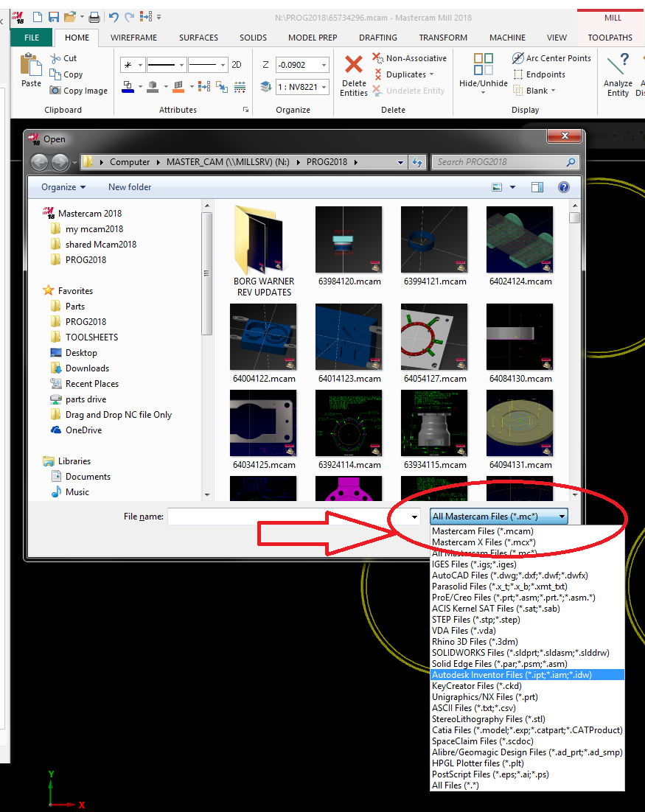645x812 pixels.
Task: Click the Analyze Entity icon
Action: click(x=618, y=64)
